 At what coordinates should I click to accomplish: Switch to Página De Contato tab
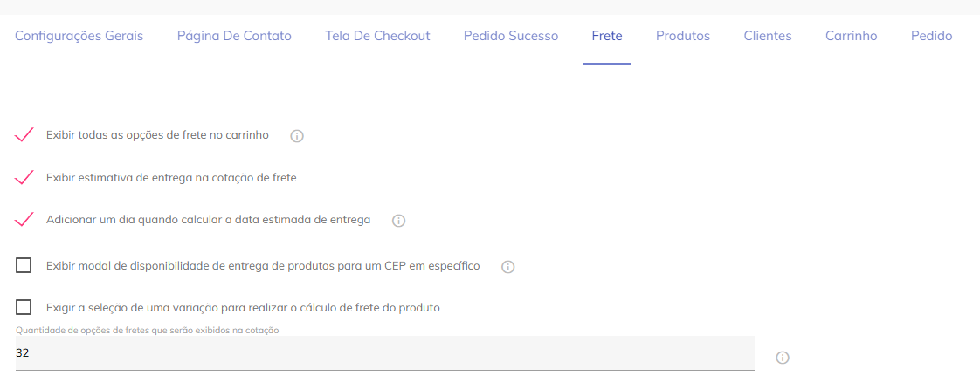pos(234,36)
